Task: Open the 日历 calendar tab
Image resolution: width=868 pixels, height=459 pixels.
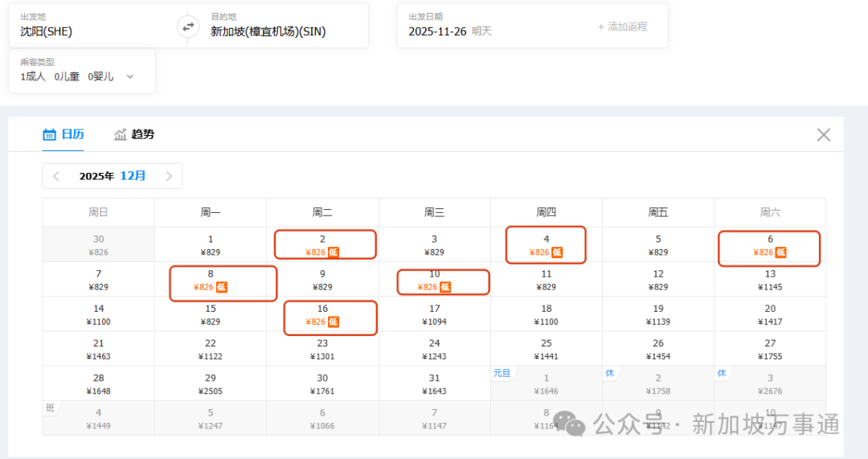Action: coord(63,134)
